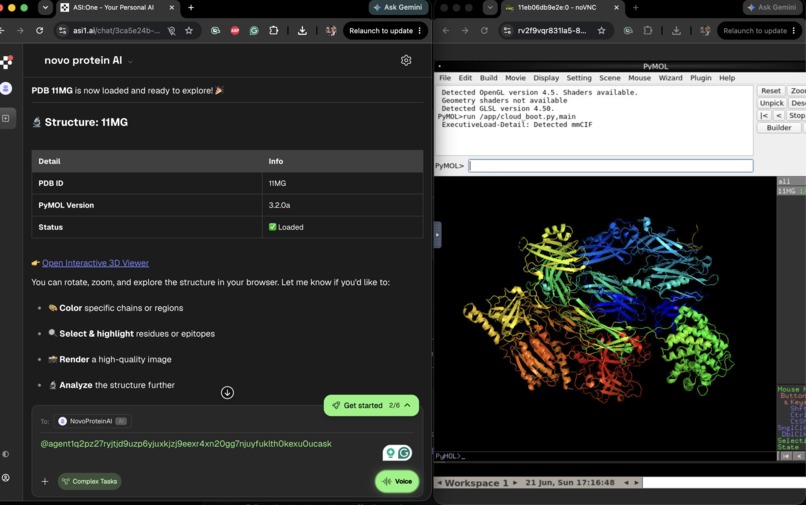The width and height of the screenshot is (806, 505).
Task: Toggle the theme contrast icon in the left sidebar
Action: click(x=6, y=454)
